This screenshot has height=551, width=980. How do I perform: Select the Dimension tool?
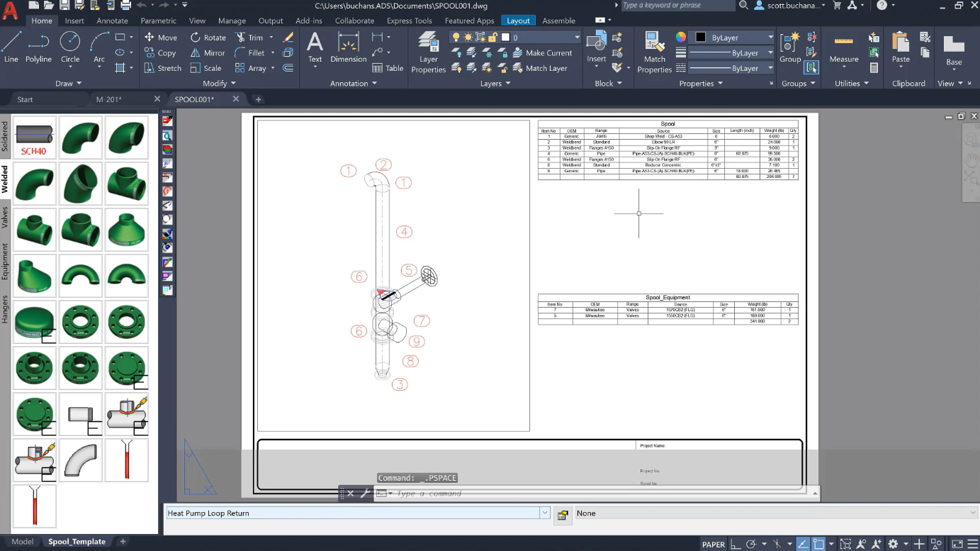(348, 48)
